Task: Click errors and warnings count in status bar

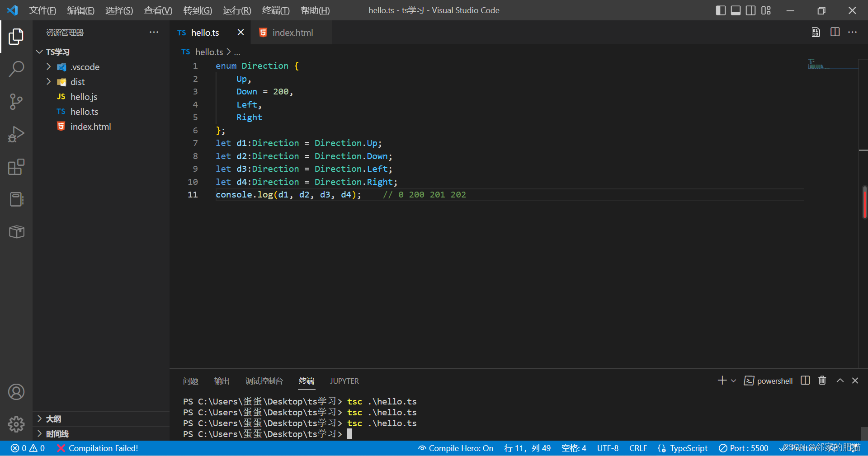Action: click(28, 448)
